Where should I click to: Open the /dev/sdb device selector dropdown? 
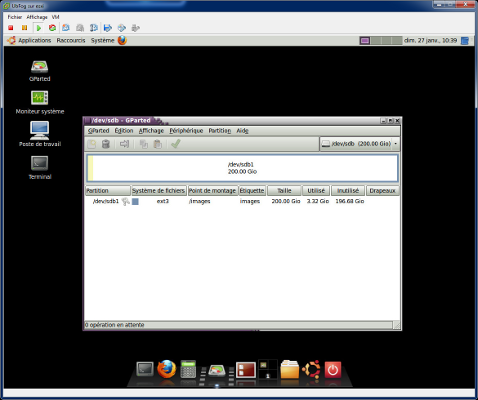pos(359,144)
